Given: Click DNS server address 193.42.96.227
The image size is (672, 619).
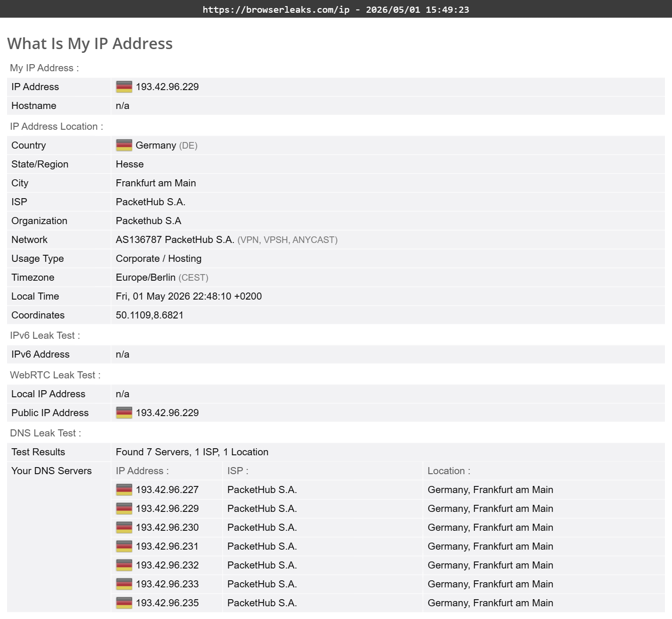Looking at the screenshot, I should point(167,490).
